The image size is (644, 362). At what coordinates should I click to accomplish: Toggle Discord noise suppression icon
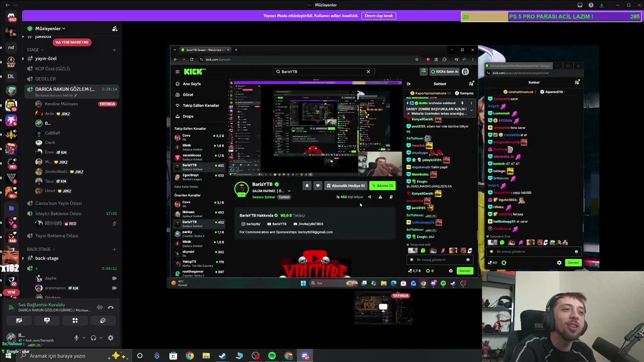[x=100, y=307]
